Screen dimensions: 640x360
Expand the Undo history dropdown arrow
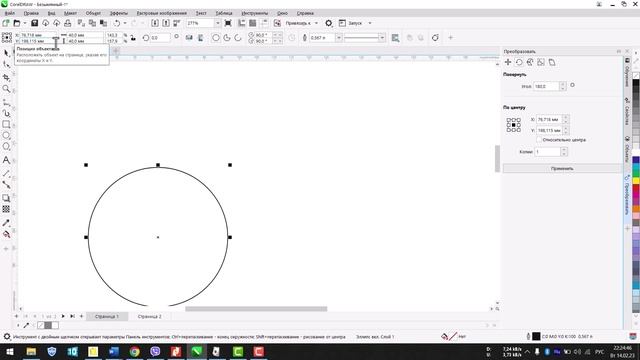tap(125, 23)
